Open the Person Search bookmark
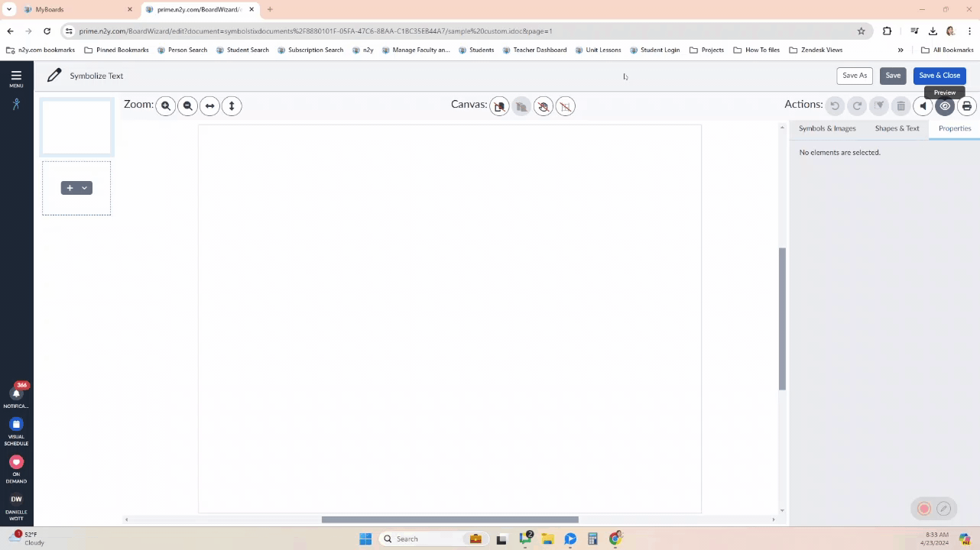The image size is (980, 550). tap(182, 50)
